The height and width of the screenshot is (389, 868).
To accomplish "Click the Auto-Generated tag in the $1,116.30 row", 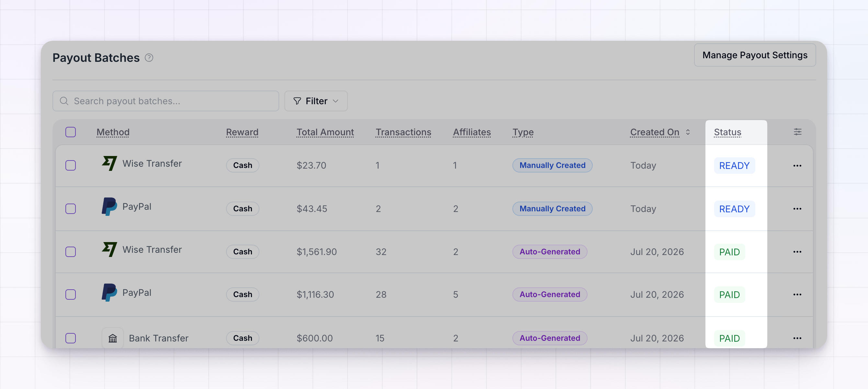I will pos(550,295).
